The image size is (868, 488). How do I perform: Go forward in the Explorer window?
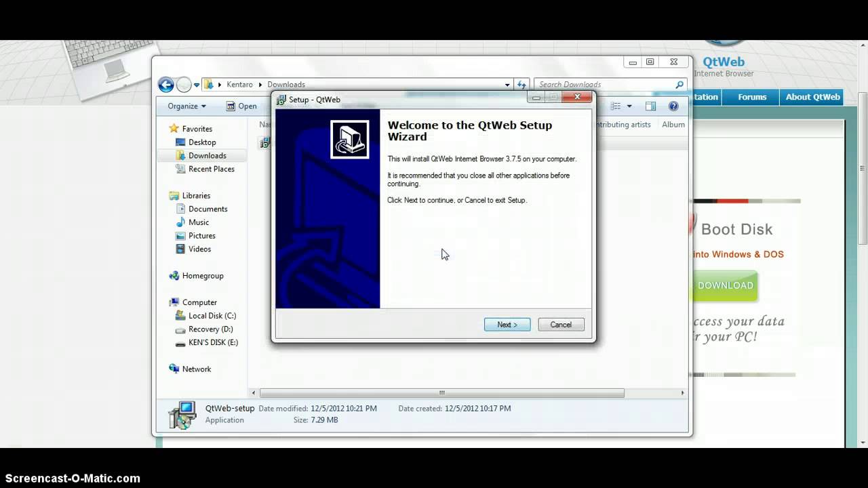[x=184, y=85]
